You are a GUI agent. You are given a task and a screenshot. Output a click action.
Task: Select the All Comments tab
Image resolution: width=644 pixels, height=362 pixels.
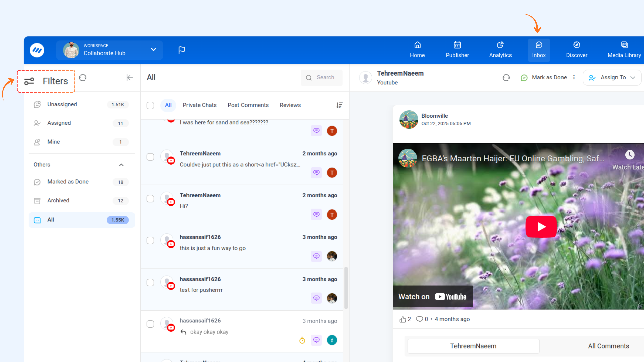click(608, 346)
